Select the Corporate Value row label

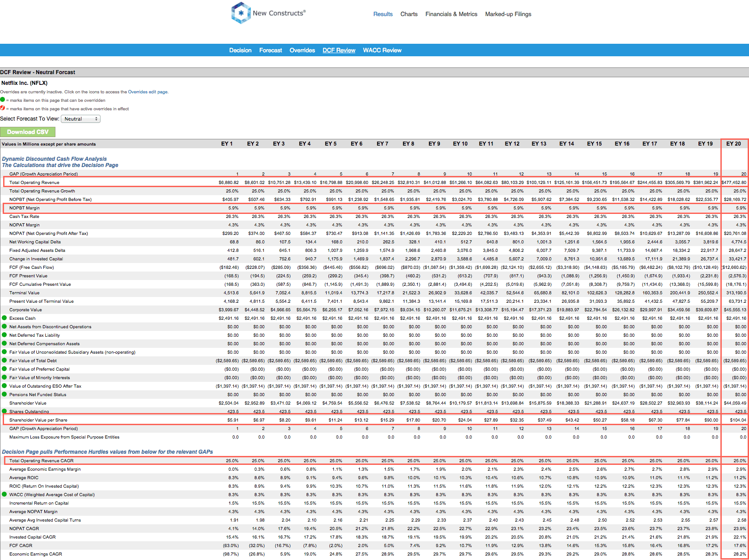click(25, 309)
